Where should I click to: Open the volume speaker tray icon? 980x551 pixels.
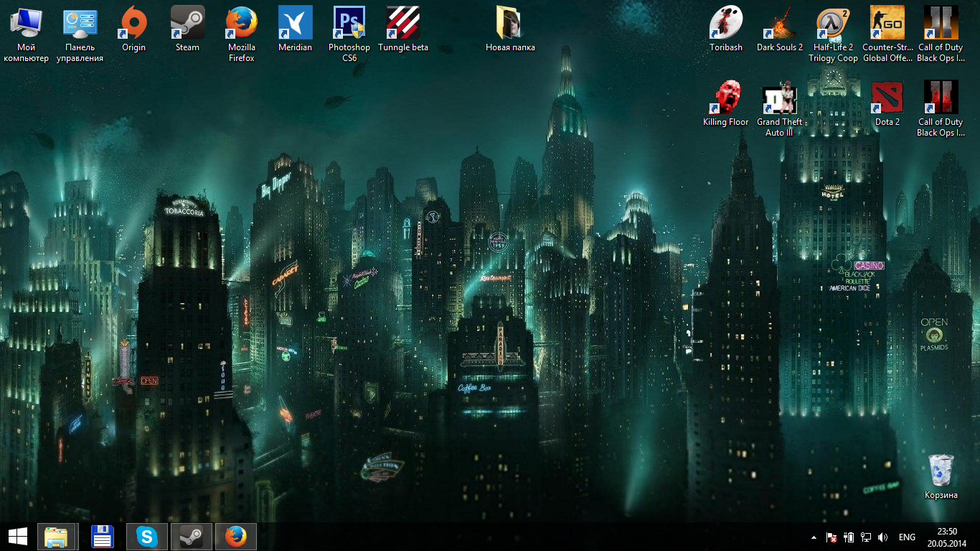pos(883,537)
